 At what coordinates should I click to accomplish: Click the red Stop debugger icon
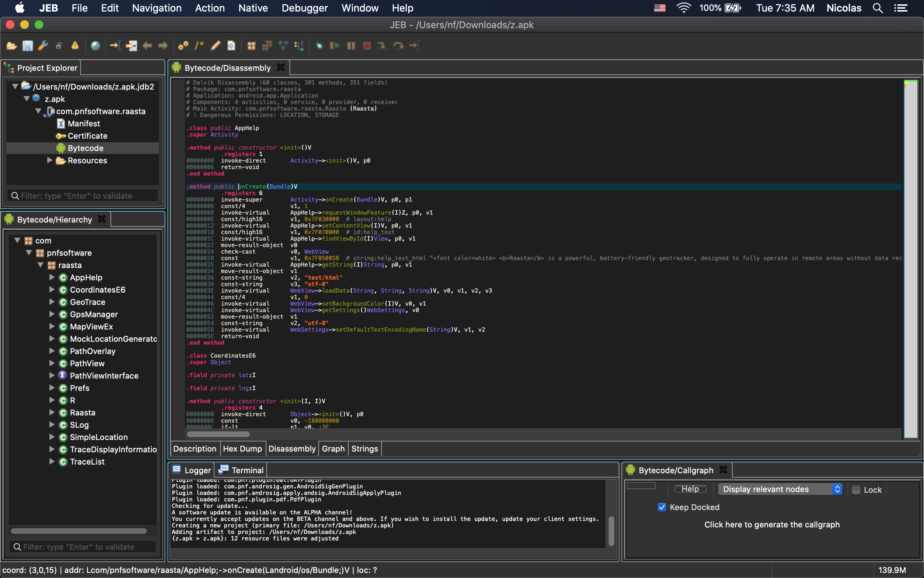coord(367,46)
